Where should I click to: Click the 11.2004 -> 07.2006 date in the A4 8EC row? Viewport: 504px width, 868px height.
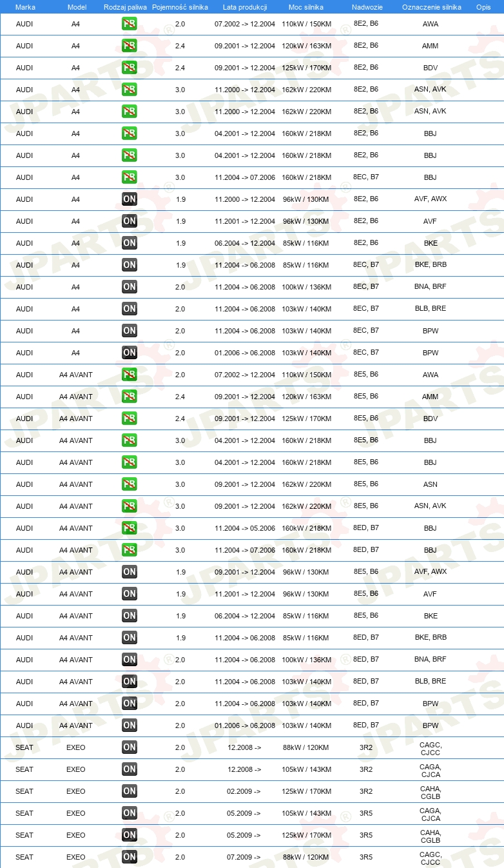coord(245,177)
